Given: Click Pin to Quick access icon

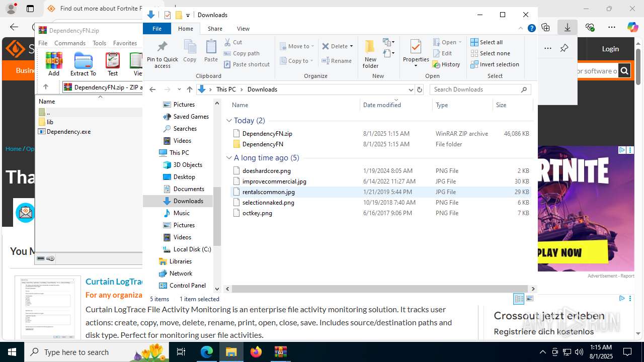Looking at the screenshot, I should [x=162, y=54].
